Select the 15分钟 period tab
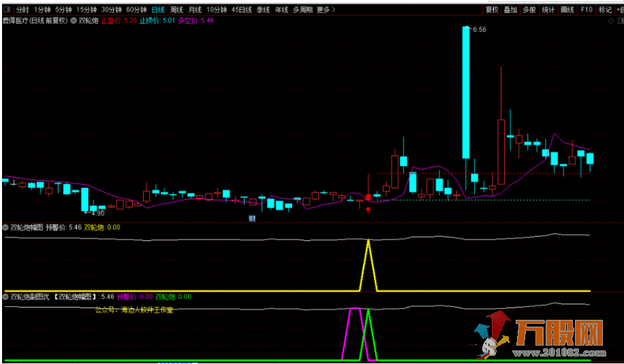 (x=87, y=10)
